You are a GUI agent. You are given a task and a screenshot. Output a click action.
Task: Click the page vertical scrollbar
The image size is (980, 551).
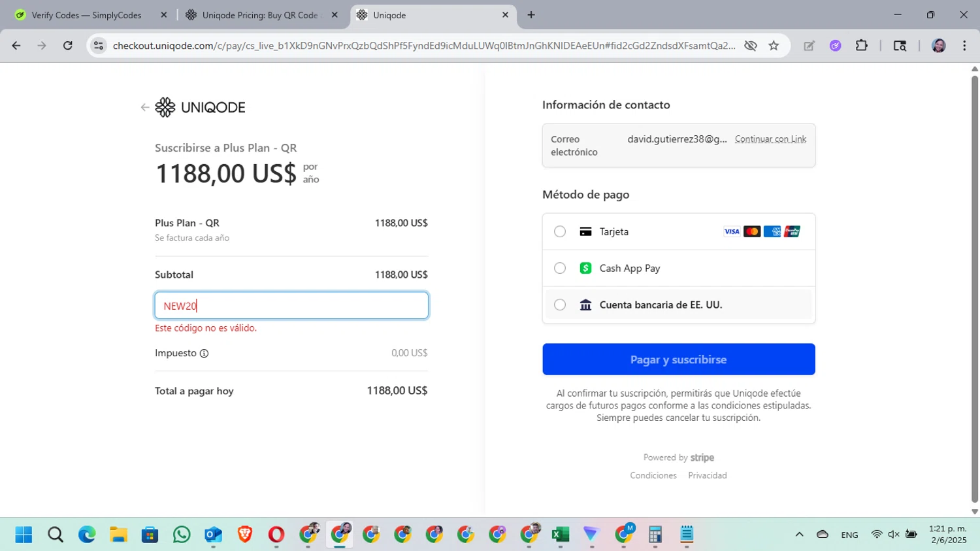[975, 290]
